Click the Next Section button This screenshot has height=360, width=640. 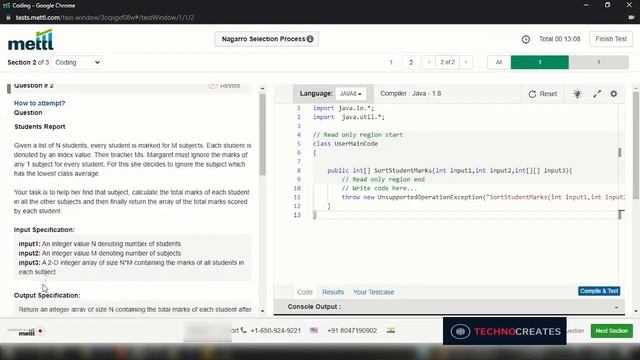point(612,331)
